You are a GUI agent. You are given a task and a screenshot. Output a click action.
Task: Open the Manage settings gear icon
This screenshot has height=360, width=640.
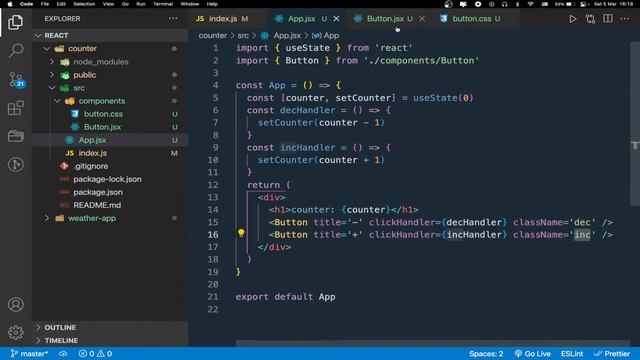point(16,333)
